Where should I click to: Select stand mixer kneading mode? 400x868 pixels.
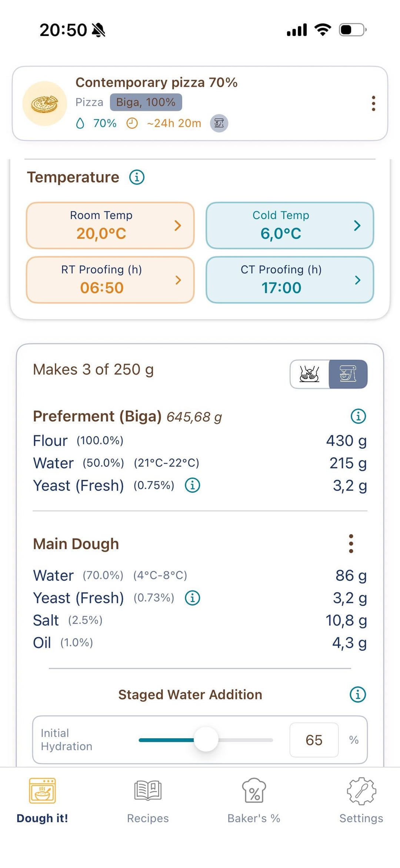click(x=348, y=374)
